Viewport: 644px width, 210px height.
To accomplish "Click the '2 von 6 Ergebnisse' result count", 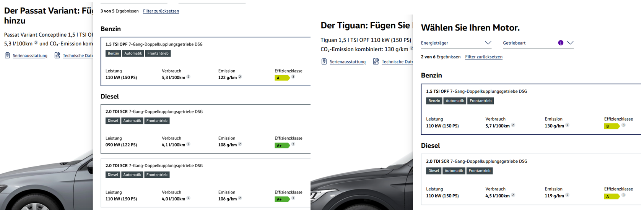I will 441,57.
